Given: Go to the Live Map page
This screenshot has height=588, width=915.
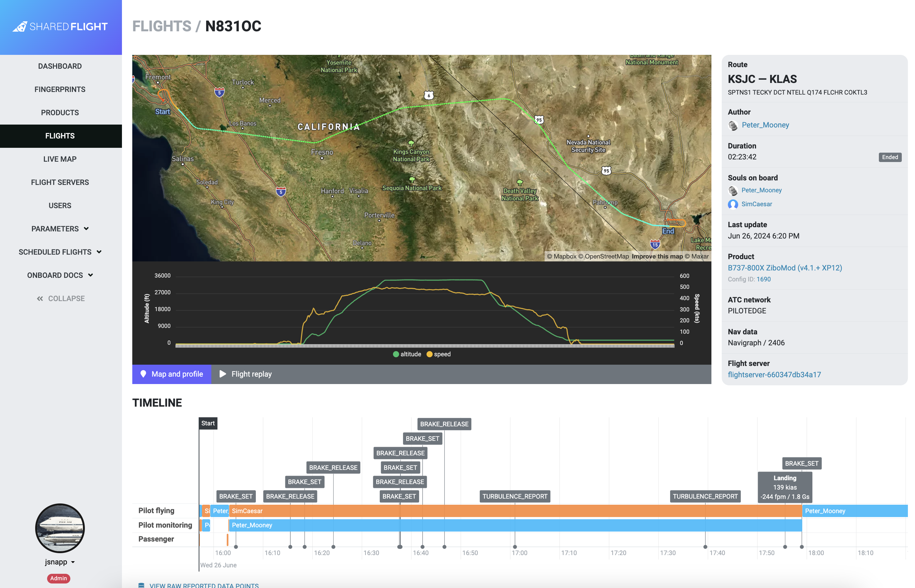Looking at the screenshot, I should [x=60, y=159].
